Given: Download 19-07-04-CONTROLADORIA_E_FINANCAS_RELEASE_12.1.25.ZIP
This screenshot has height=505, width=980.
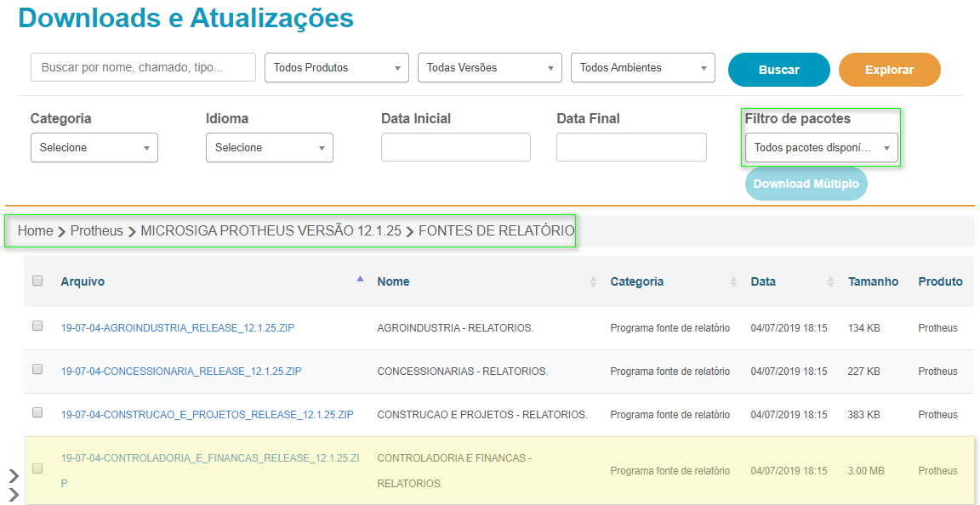Looking at the screenshot, I should (210, 471).
